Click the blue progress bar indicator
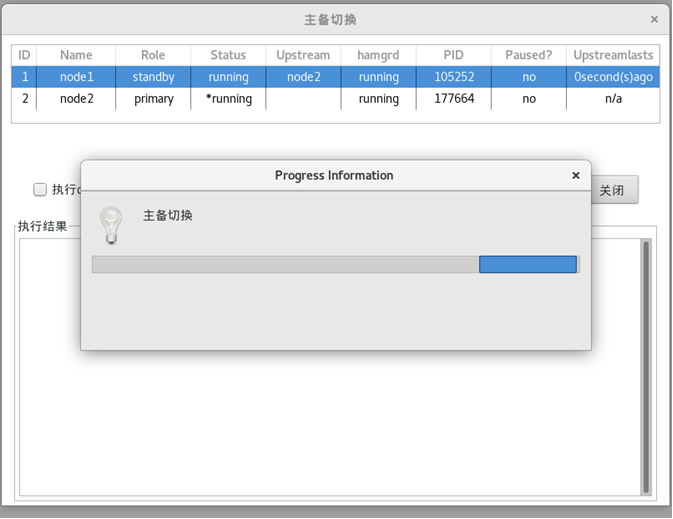This screenshot has height=519, width=673. (x=528, y=264)
